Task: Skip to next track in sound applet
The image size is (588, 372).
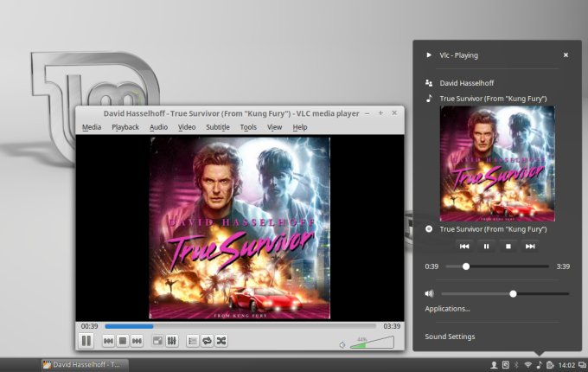Action: coord(530,247)
